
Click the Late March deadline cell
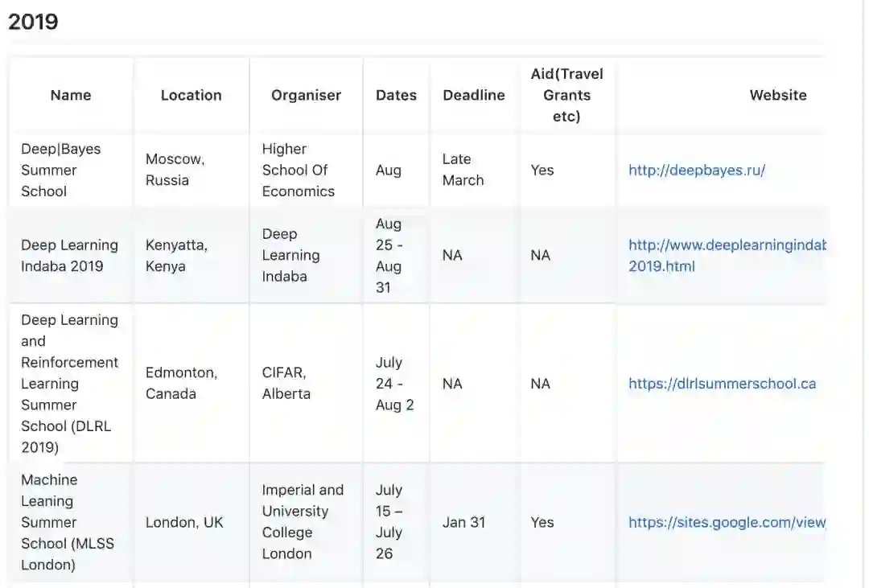(463, 170)
